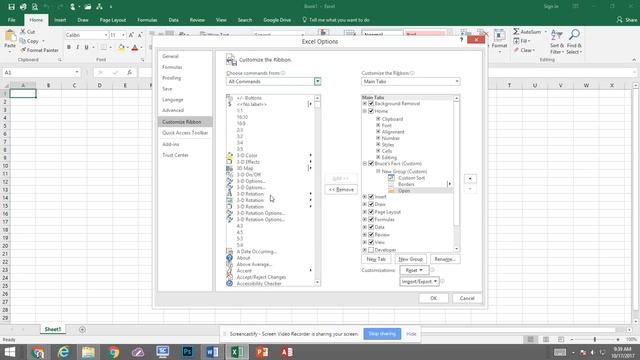640x360 pixels.
Task: Click the Open folder icon in Quick Access Toolbar
Action: tap(87, 7)
